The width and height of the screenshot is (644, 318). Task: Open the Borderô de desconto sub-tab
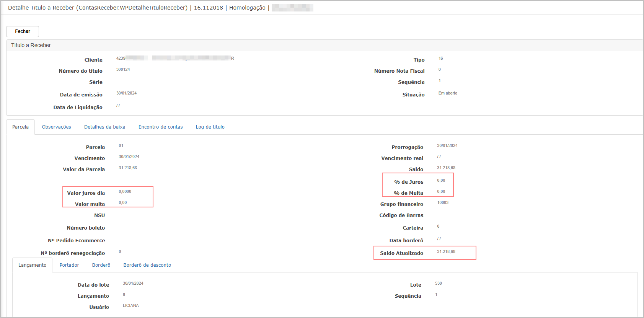147,265
